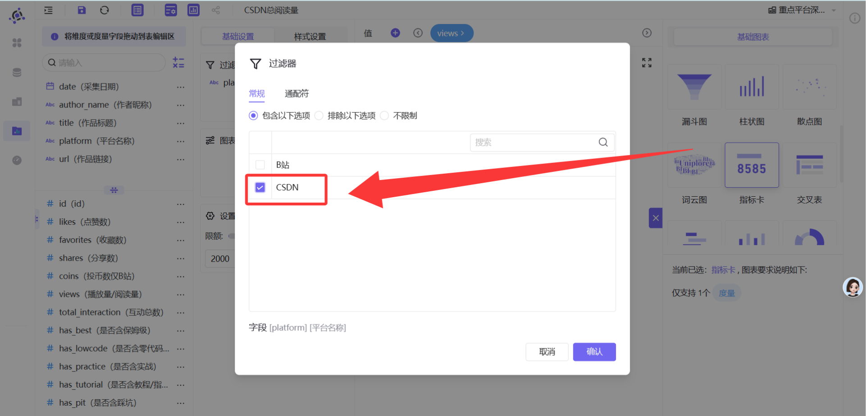Open options for views (播放量/阅读量) field
This screenshot has width=868, height=416.
tap(181, 294)
